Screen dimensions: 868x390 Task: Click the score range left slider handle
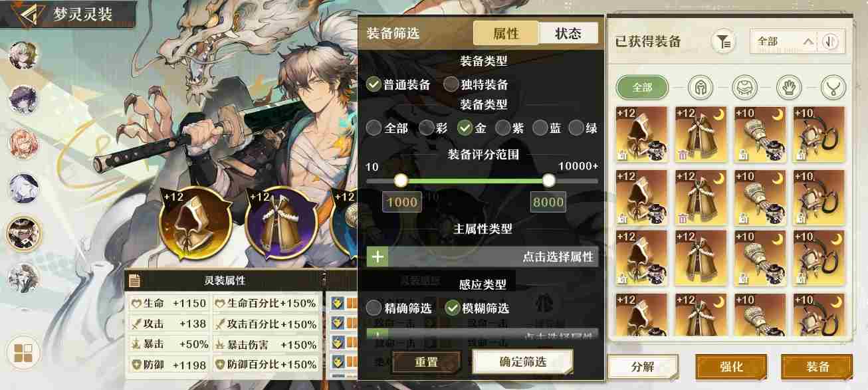tap(400, 181)
